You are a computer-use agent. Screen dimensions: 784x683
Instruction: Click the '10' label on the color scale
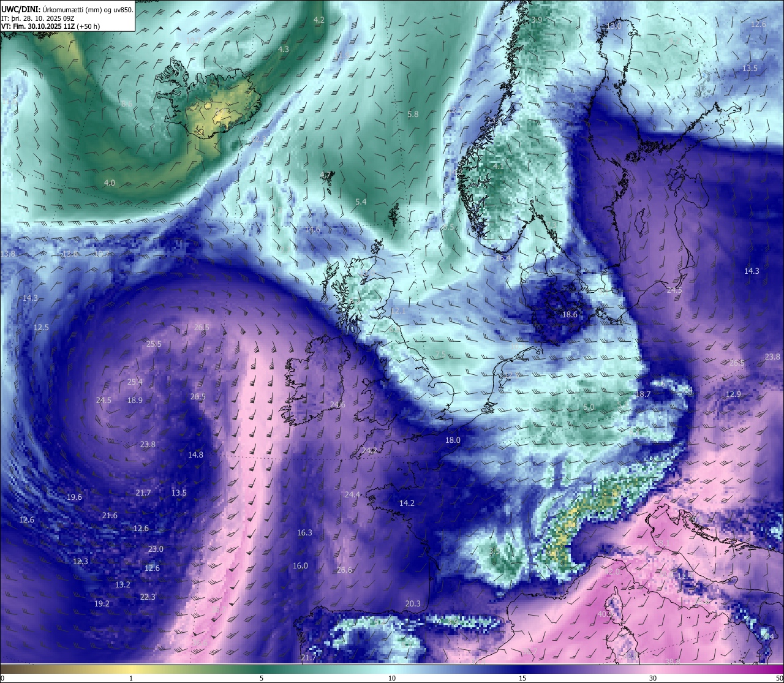click(392, 678)
